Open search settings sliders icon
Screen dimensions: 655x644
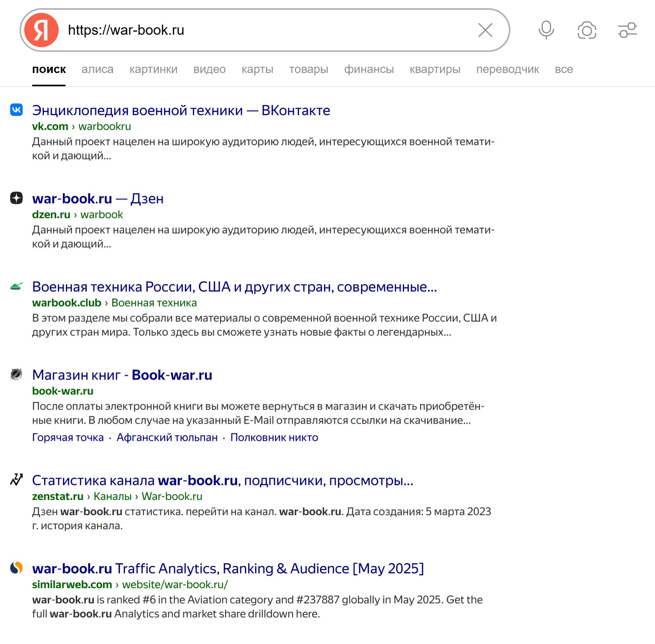pos(627,30)
